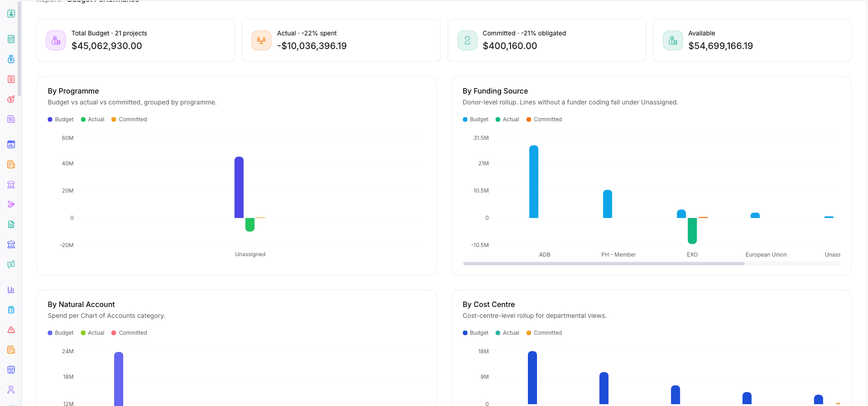
Task: Click the Total Budget card money icon
Action: tap(56, 40)
